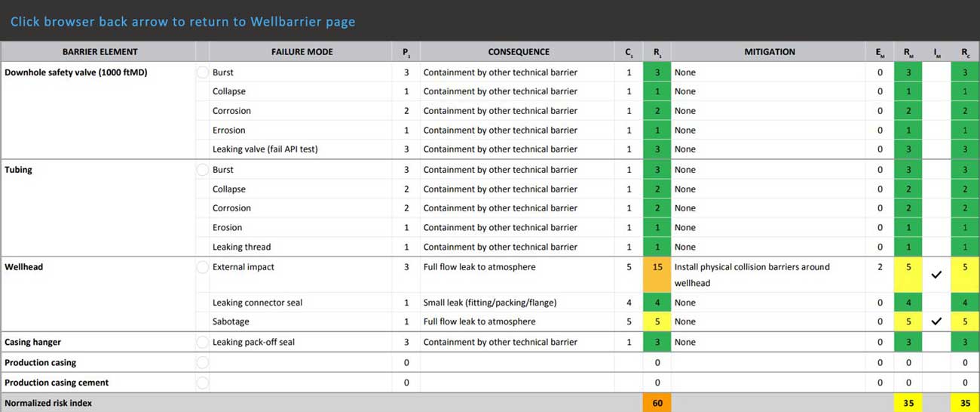Click the CONSEQUENCE column header
This screenshot has height=412, width=980.
[x=519, y=52]
